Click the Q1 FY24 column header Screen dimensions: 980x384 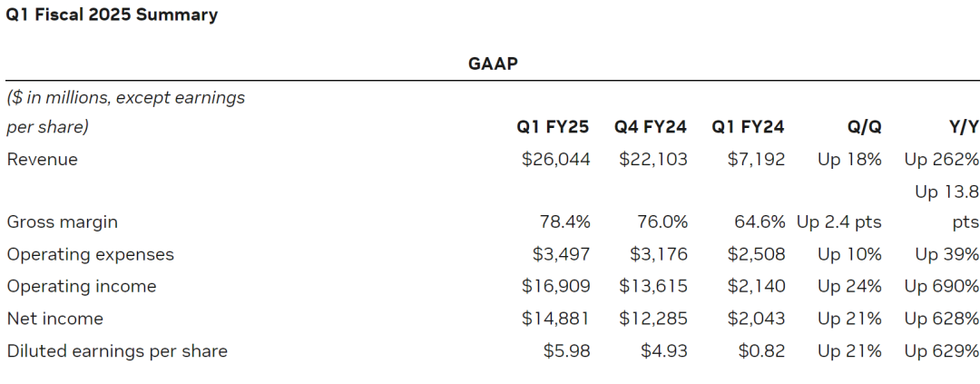(748, 128)
